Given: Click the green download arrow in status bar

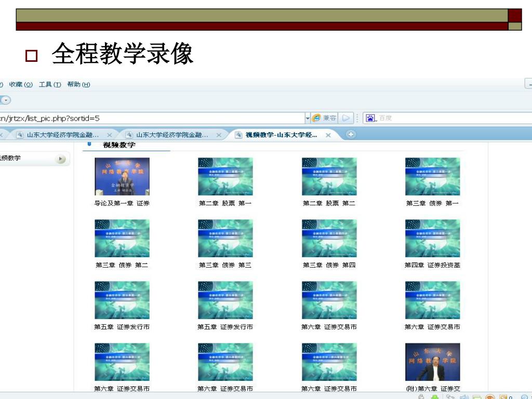Looking at the screenshot, I should [x=435, y=397].
